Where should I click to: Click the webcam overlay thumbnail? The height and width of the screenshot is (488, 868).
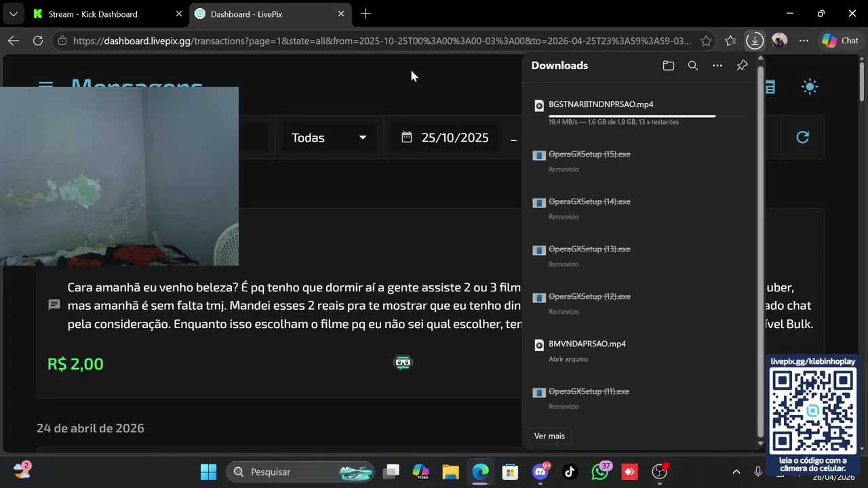click(x=119, y=176)
